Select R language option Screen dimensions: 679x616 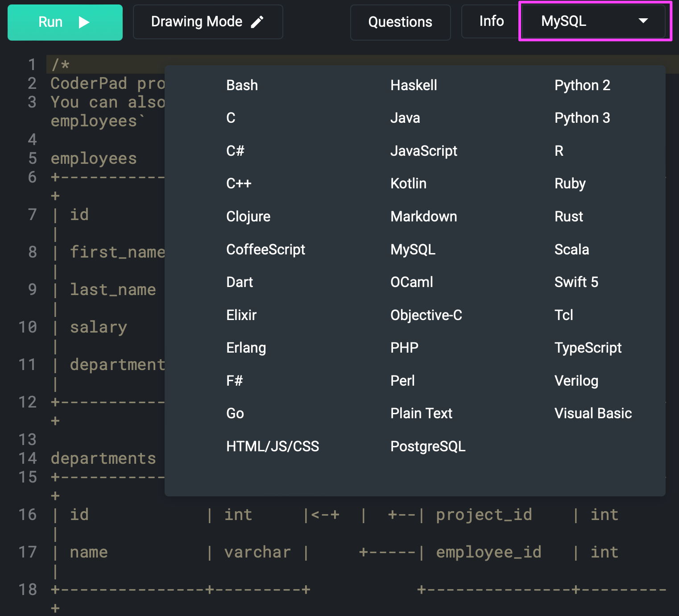pos(559,151)
